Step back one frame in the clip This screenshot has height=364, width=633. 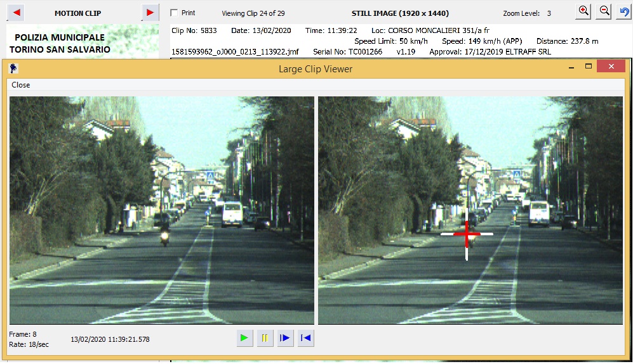coord(306,339)
